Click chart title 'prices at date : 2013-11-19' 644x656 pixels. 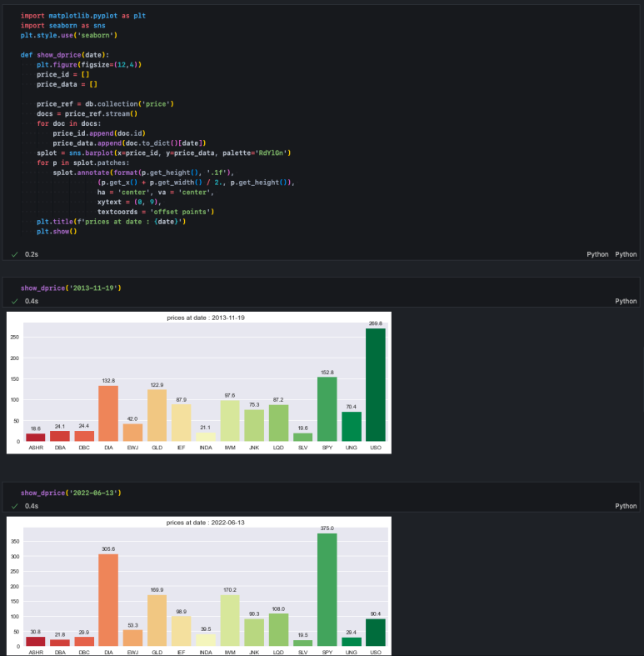pyautogui.click(x=206, y=318)
